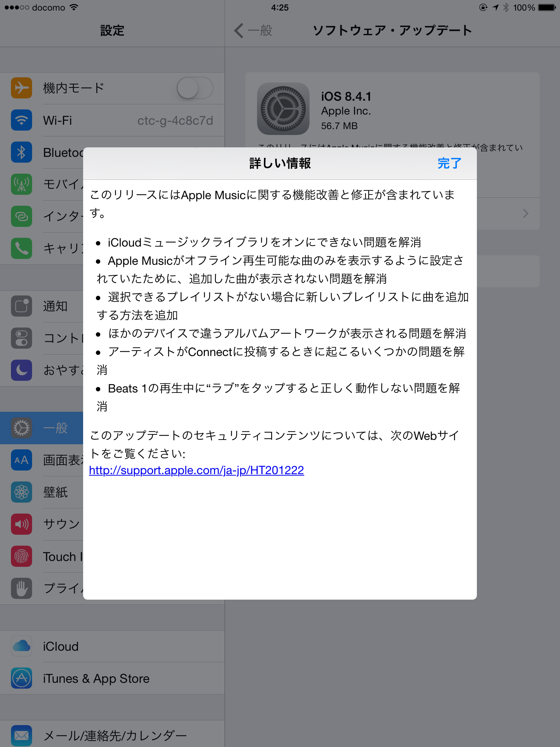The image size is (560, 747).
Task: Open メール/連絡先/カレンダー settings
Action: click(x=112, y=734)
